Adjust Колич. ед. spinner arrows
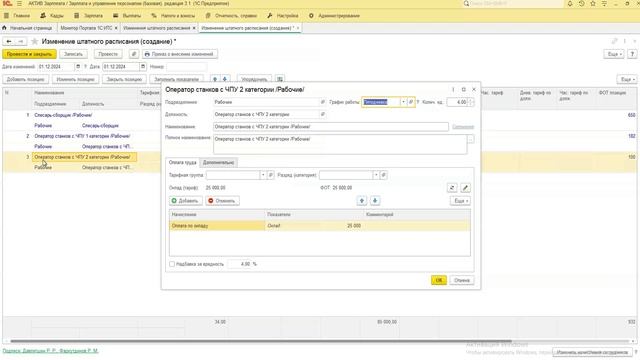This screenshot has height=360, width=640. pos(471,102)
